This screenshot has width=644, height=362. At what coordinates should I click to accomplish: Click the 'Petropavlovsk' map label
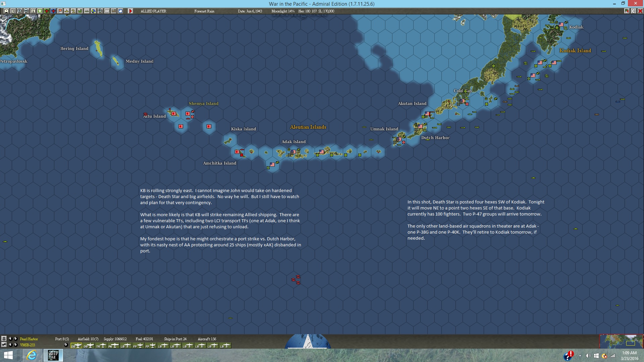(x=13, y=61)
